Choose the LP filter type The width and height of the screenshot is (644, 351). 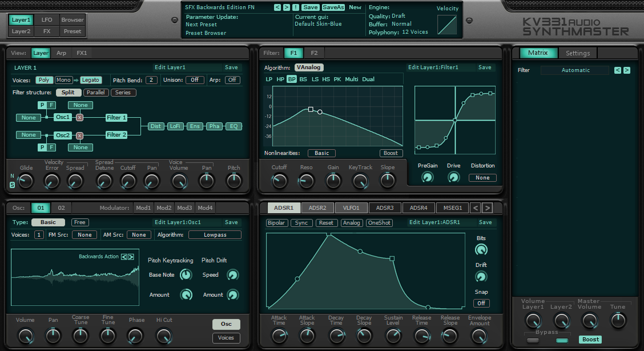[x=269, y=79]
